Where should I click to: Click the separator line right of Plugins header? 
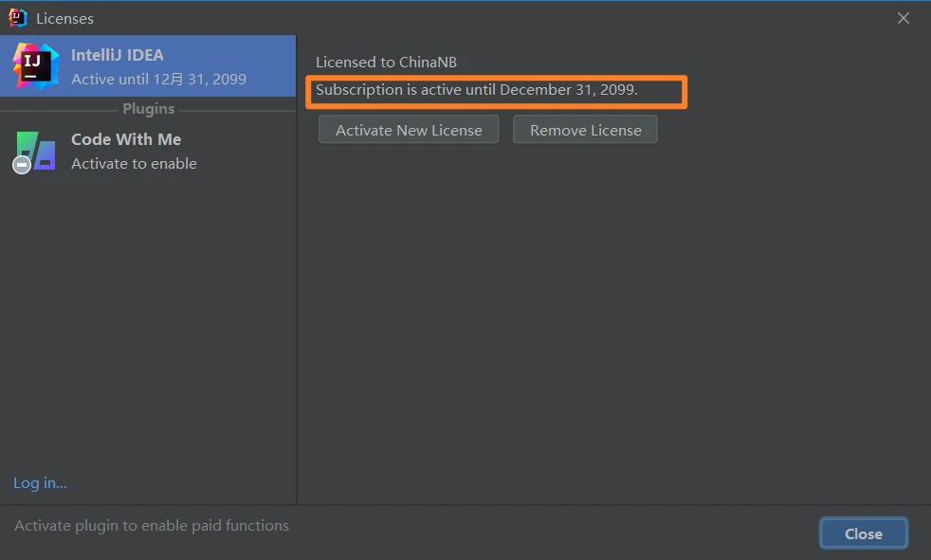(x=237, y=110)
